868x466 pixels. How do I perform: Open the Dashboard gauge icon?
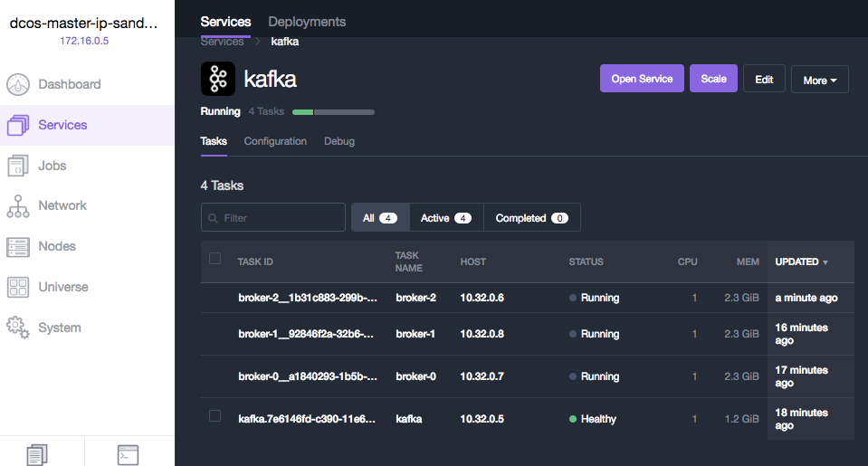coord(18,84)
